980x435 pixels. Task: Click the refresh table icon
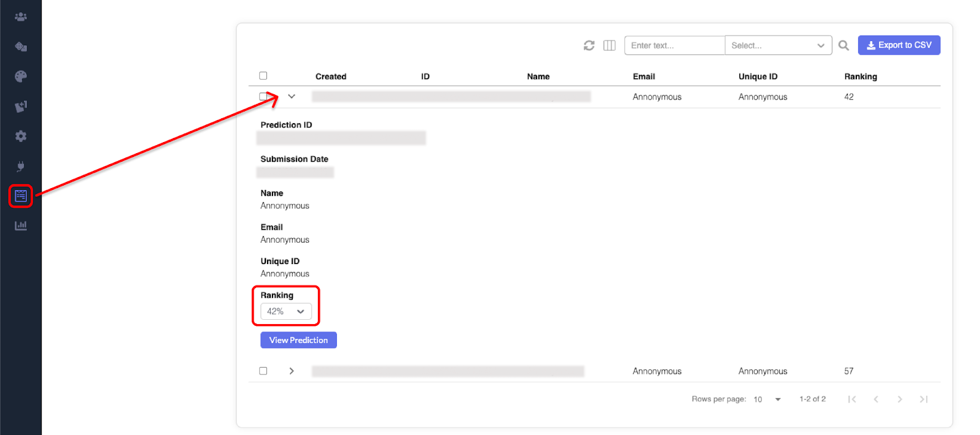pyautogui.click(x=589, y=45)
